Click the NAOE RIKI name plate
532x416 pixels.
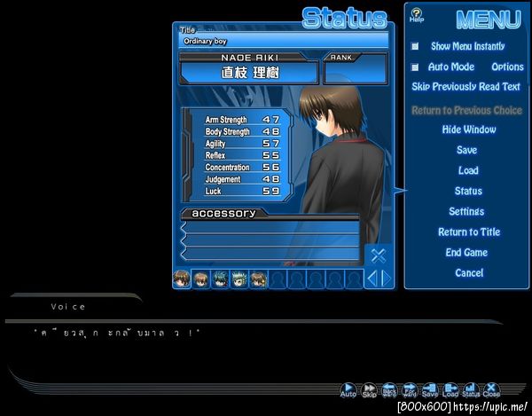click(x=249, y=68)
